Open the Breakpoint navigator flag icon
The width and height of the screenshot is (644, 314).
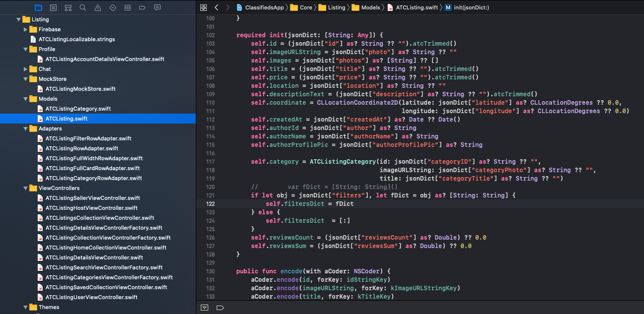142,8
